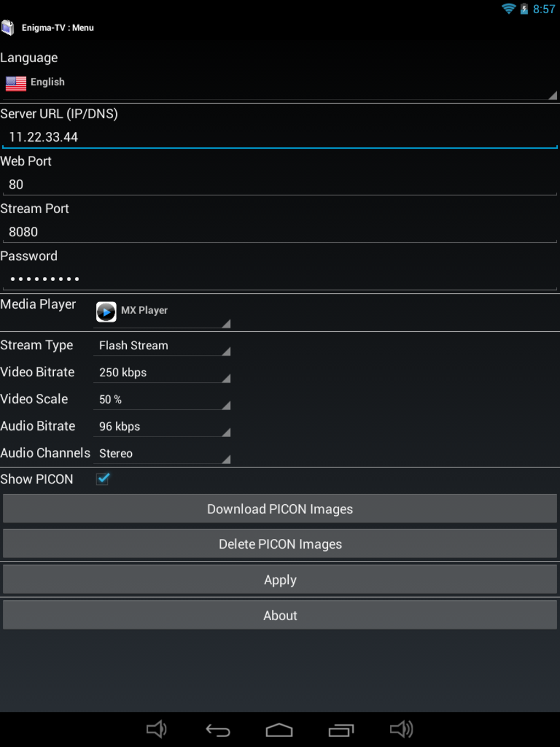
Task: Change Stream Type from Flash Stream
Action: (x=162, y=346)
